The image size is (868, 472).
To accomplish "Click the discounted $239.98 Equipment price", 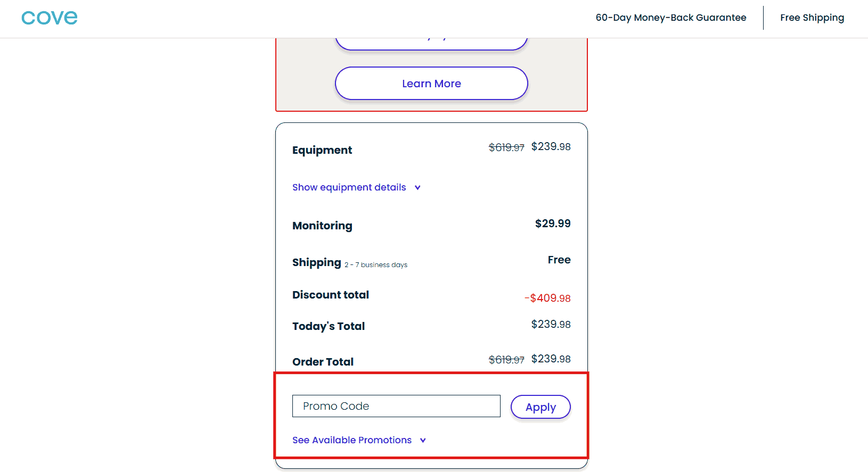I will pyautogui.click(x=551, y=147).
